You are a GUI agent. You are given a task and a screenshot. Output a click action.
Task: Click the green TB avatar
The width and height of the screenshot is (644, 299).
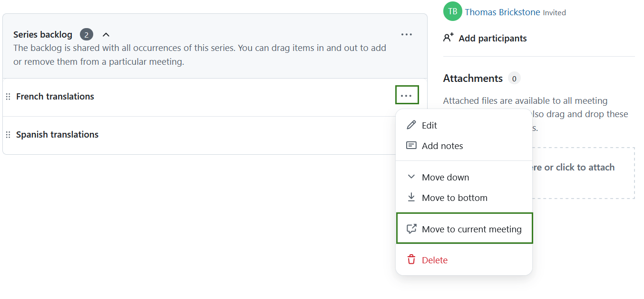pyautogui.click(x=452, y=12)
